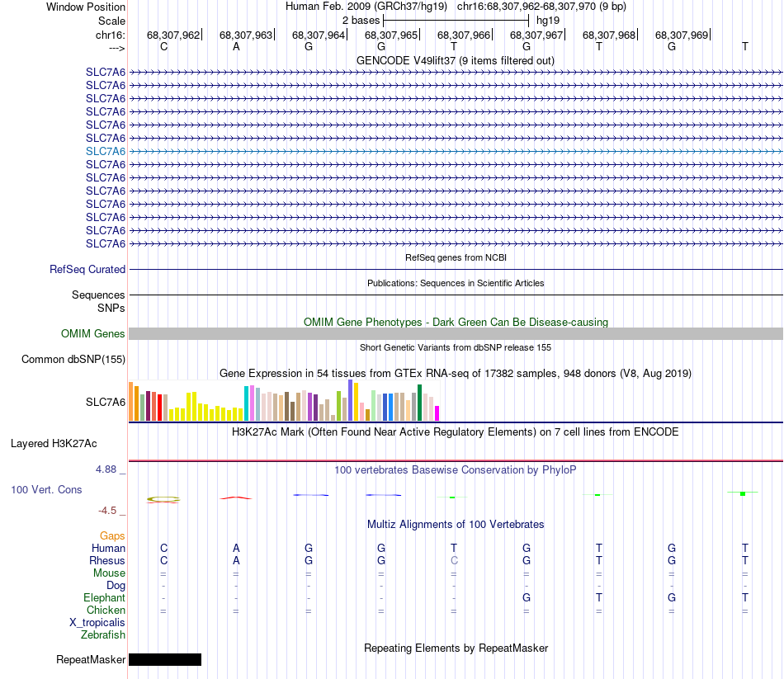Image resolution: width=784 pixels, height=679 pixels.
Task: Click the magenta bar in the GTEx chart
Action: [x=437, y=413]
